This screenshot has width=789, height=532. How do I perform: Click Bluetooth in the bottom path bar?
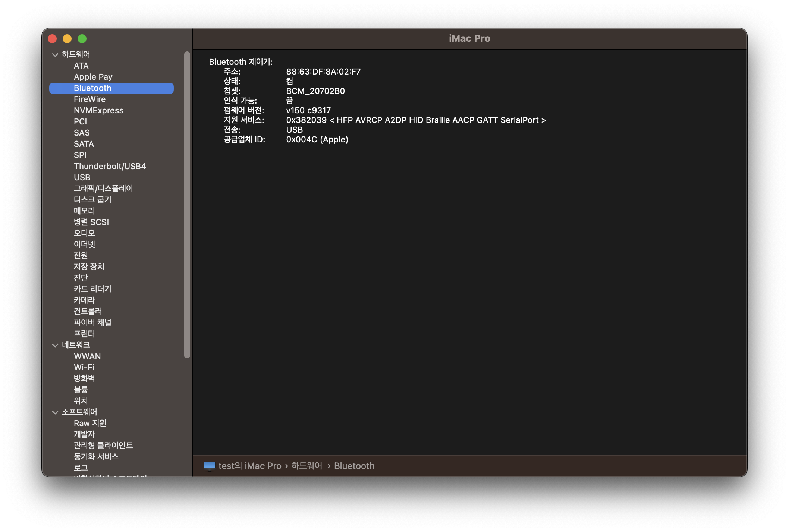pyautogui.click(x=354, y=466)
